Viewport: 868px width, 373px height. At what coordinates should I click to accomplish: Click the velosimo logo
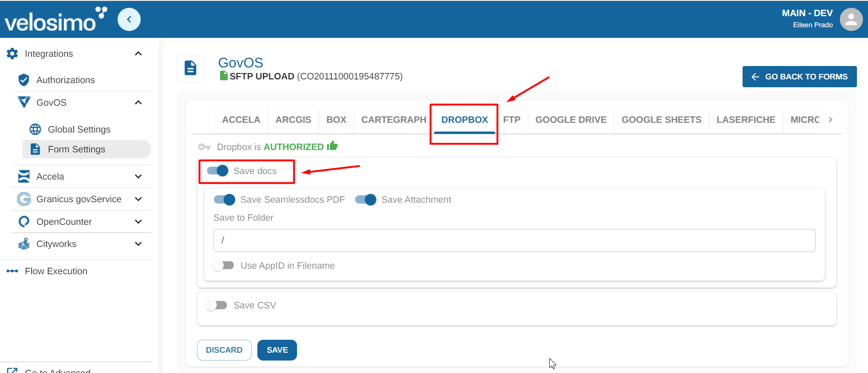pos(55,19)
